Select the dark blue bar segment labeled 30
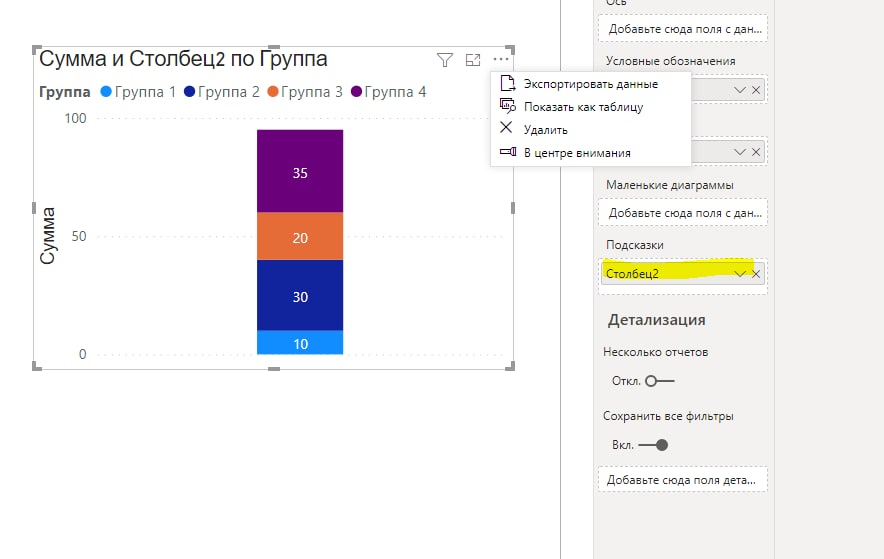 coord(300,295)
